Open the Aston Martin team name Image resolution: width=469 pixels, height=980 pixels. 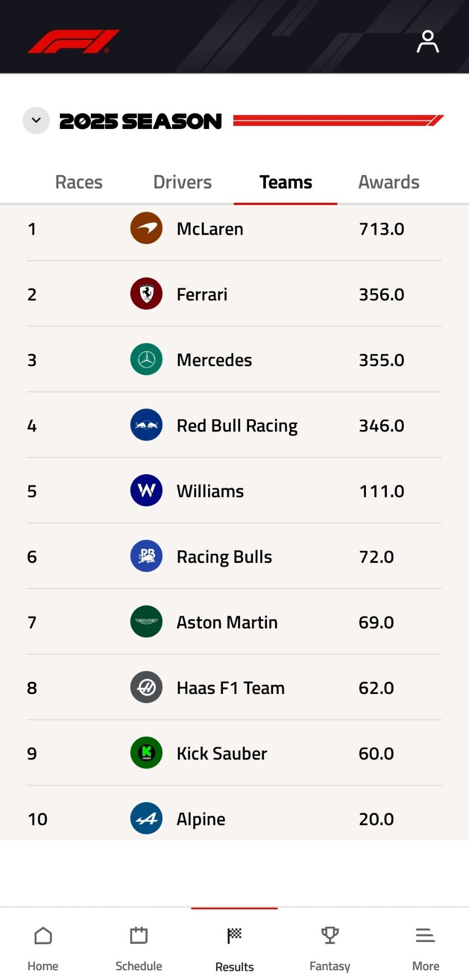coord(227,623)
